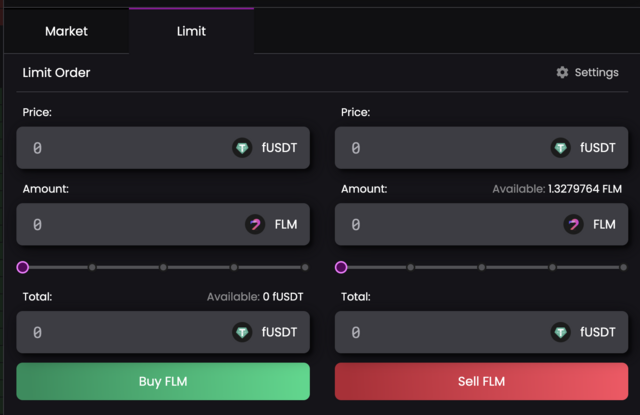Click the Settings label
The width and height of the screenshot is (640, 415).
[x=596, y=72]
